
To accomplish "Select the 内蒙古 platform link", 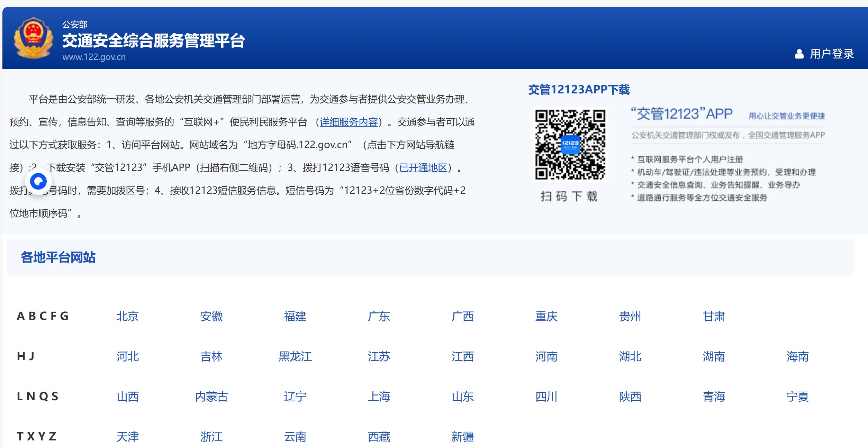I will [211, 396].
